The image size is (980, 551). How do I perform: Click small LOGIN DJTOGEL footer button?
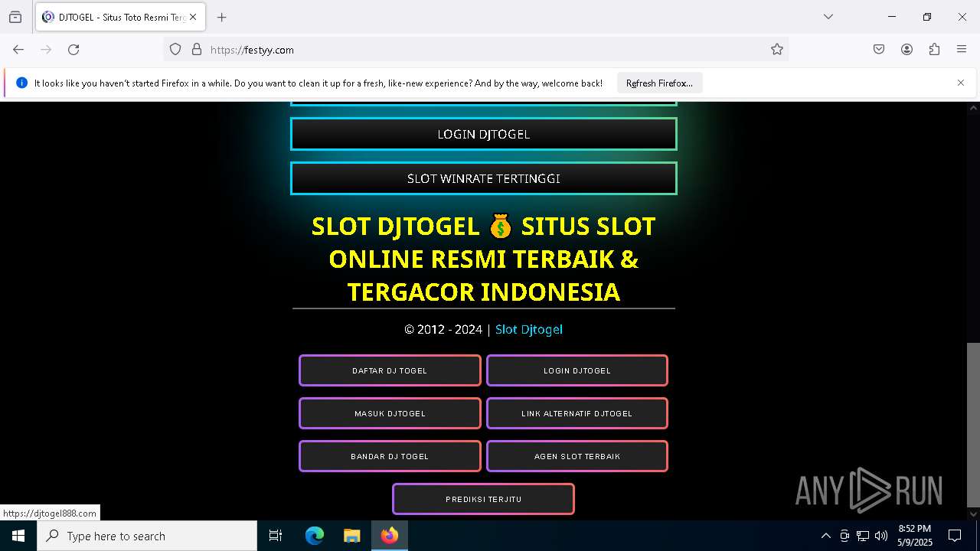coord(577,370)
